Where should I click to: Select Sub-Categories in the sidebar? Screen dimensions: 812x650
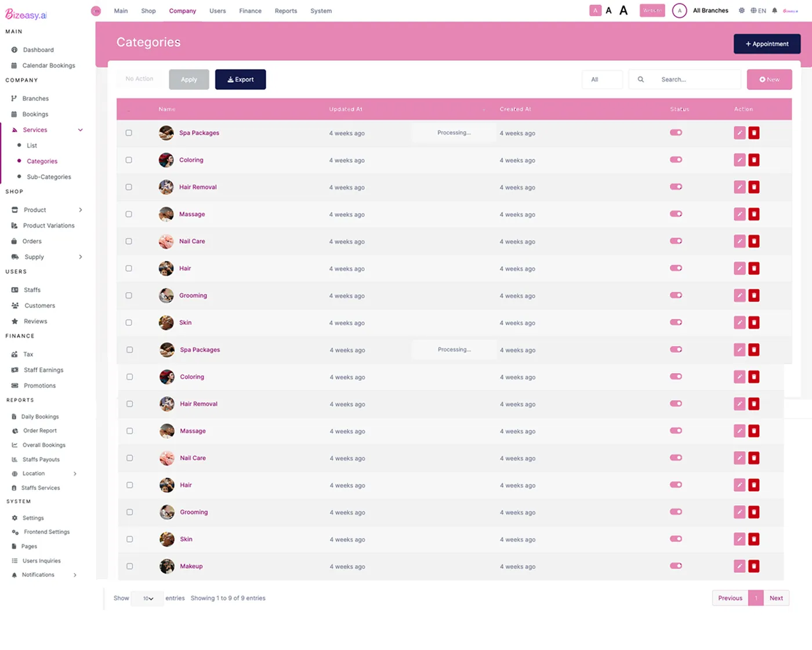49,176
